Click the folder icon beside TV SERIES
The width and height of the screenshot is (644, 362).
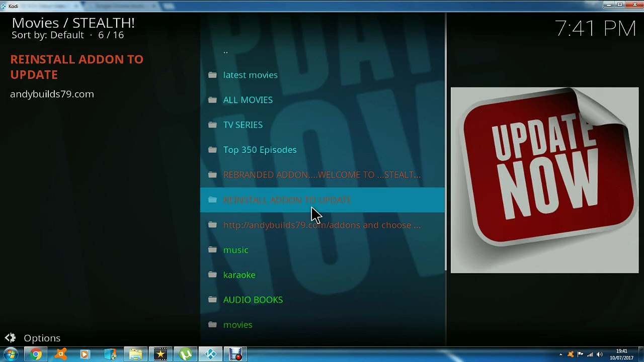(x=212, y=125)
